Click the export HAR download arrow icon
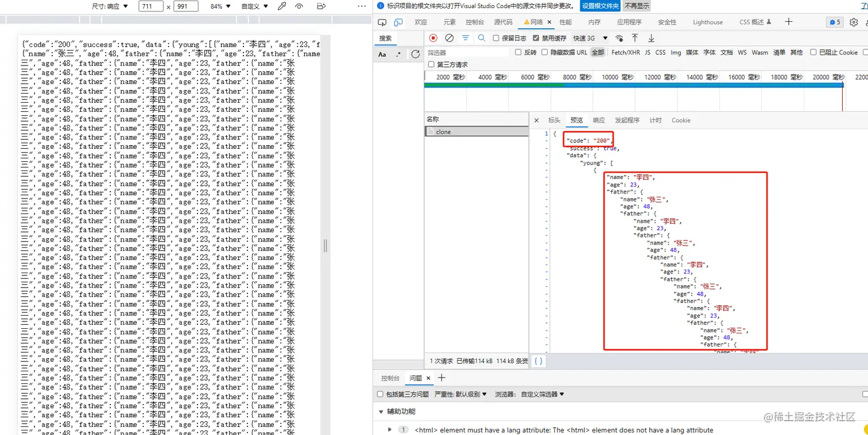Image resolution: width=868 pixels, height=435 pixels. [x=651, y=38]
